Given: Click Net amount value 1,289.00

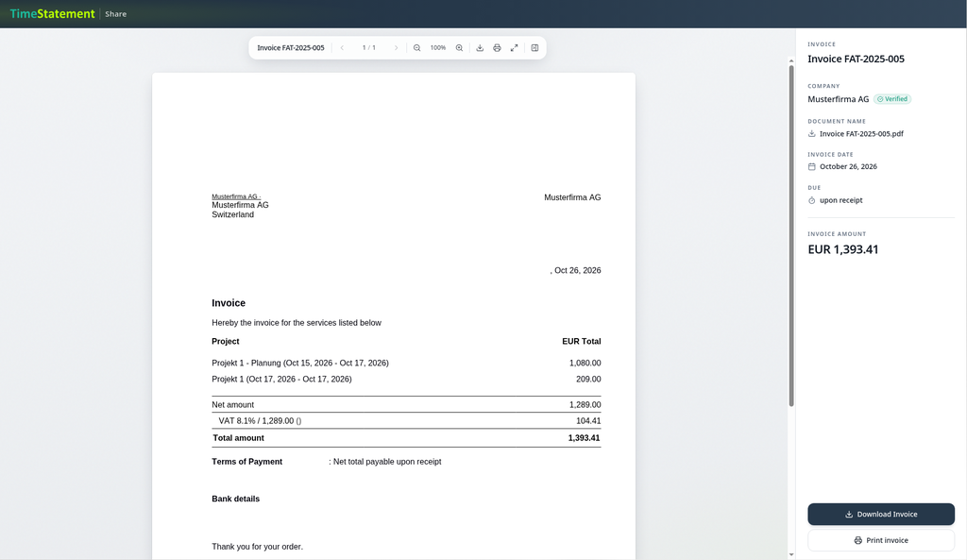Looking at the screenshot, I should click(585, 404).
